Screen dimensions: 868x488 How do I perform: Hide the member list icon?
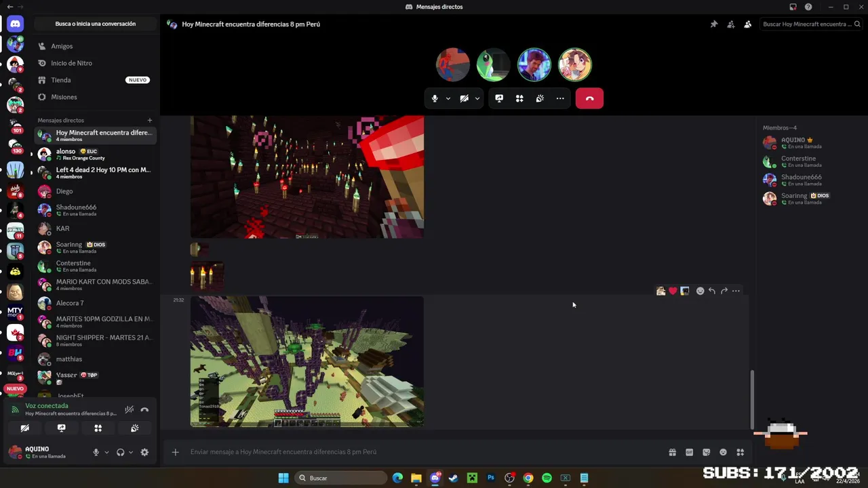[747, 24]
